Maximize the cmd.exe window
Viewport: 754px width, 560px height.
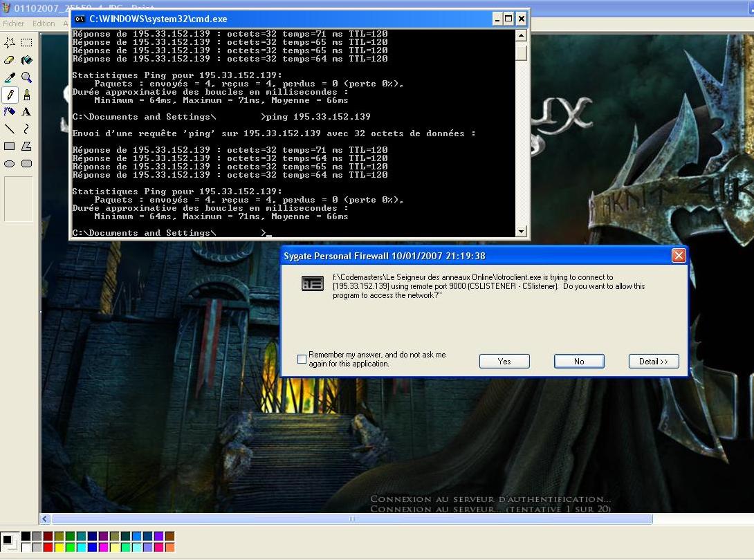(x=508, y=19)
